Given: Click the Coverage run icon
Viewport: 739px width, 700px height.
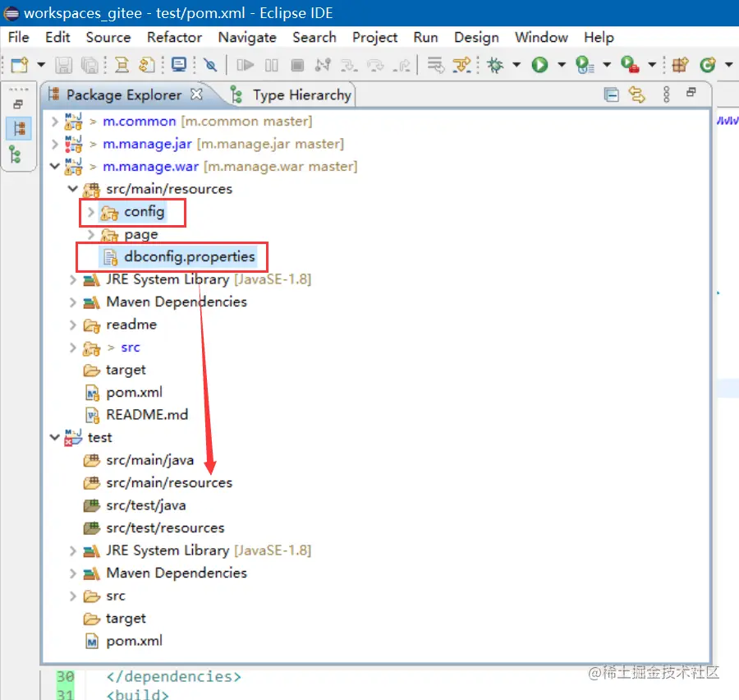Looking at the screenshot, I should pyautogui.click(x=585, y=65).
